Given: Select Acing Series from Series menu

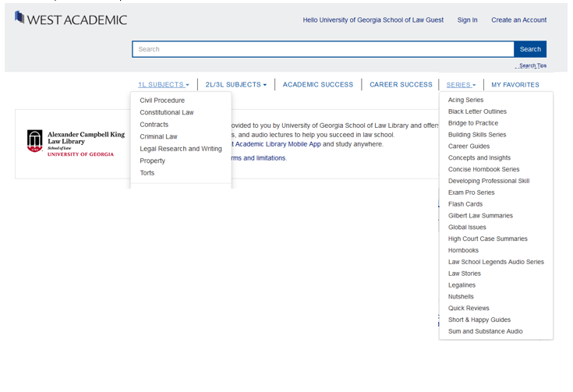Looking at the screenshot, I should point(466,100).
